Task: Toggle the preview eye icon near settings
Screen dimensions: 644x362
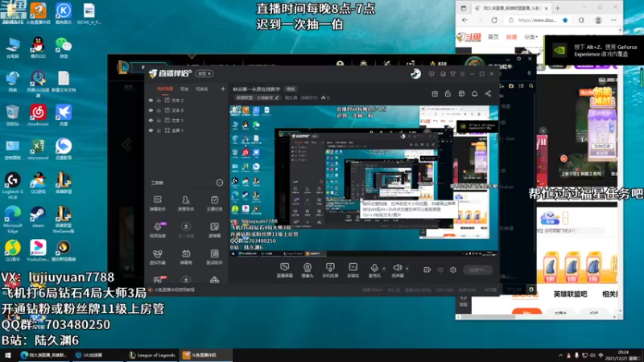Action: click(x=440, y=269)
